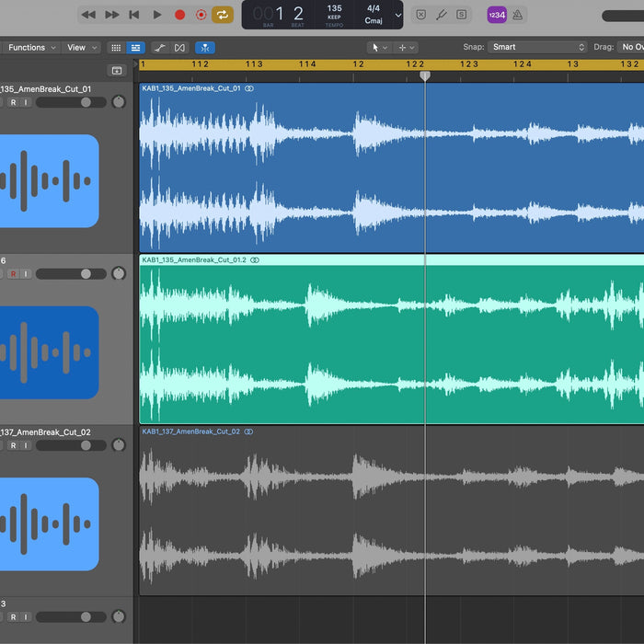644x644 pixels.
Task: Click the 4/4 Cmaj signature display
Action: click(x=373, y=16)
